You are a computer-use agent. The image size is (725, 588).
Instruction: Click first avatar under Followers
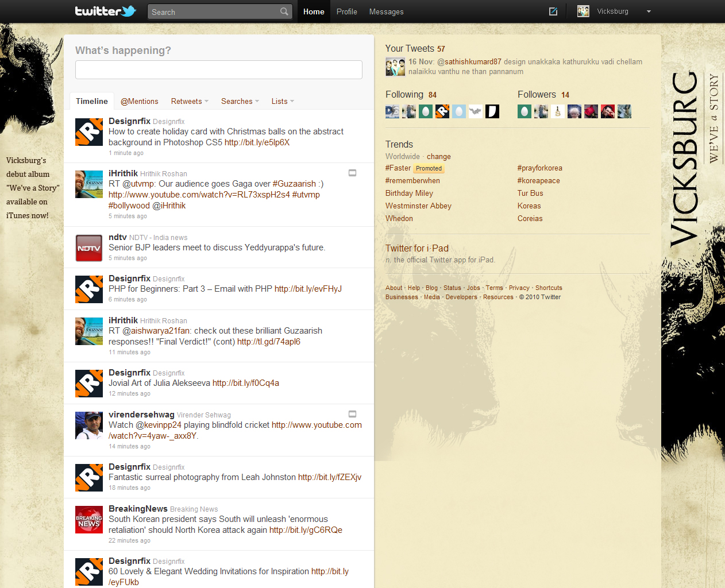click(x=525, y=111)
